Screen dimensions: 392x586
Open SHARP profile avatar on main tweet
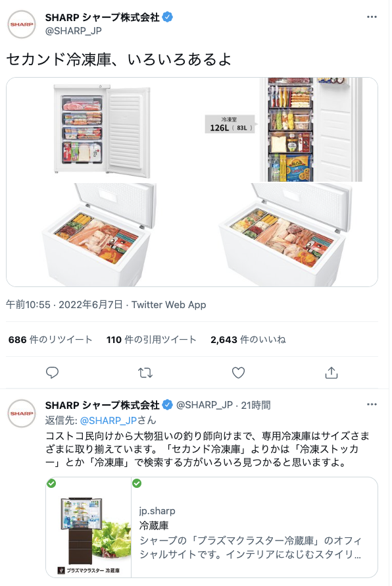click(22, 24)
